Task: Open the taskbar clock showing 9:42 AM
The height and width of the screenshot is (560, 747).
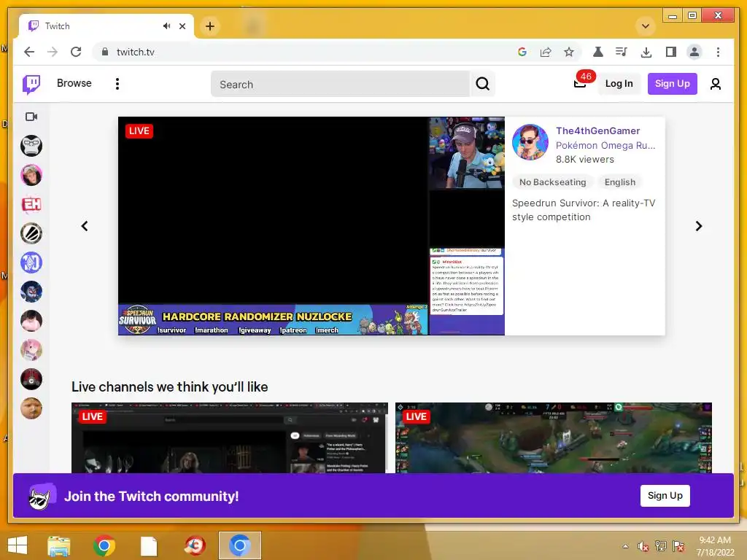Action: (715, 546)
